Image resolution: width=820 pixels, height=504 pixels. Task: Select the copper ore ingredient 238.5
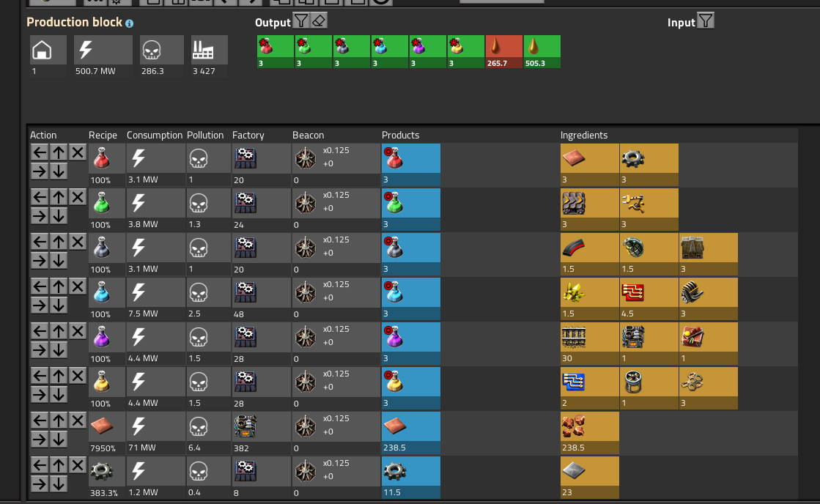[x=589, y=433]
